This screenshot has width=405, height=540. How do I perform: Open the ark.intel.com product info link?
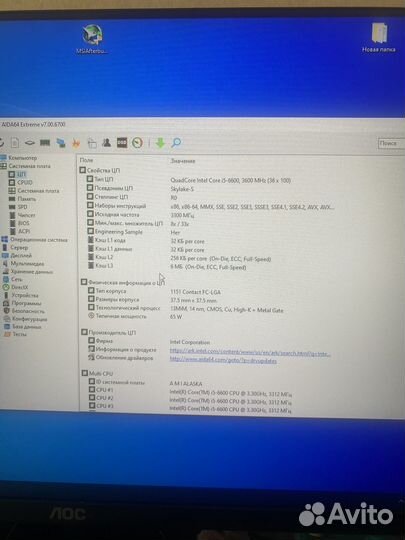250,352
